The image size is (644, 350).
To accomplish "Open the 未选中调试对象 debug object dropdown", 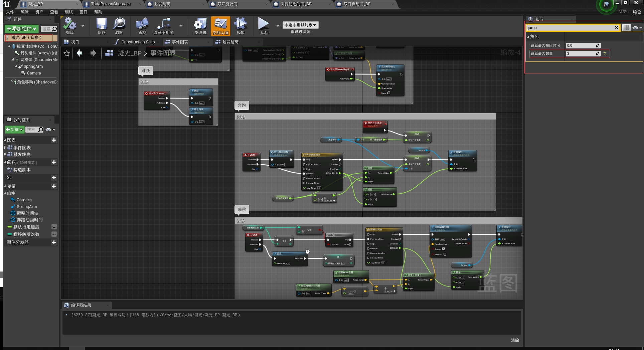I will 300,25.
